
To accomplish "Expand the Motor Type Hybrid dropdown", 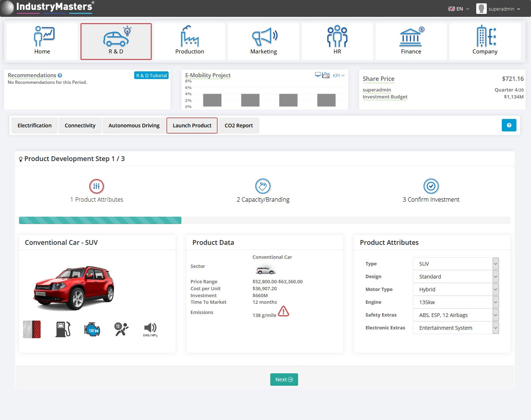I will tap(456, 289).
